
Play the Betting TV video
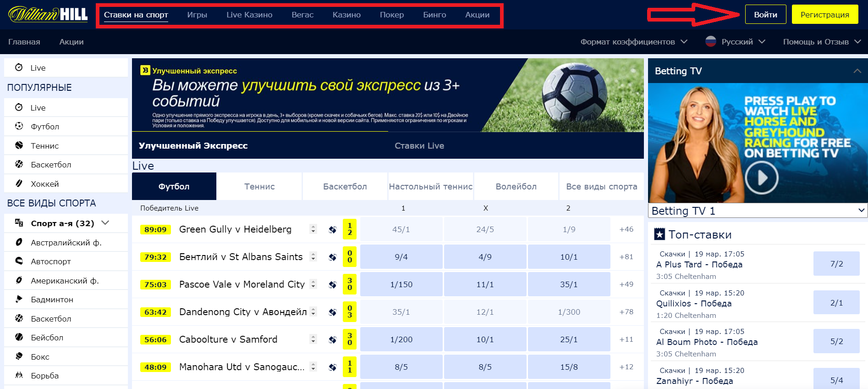761,178
